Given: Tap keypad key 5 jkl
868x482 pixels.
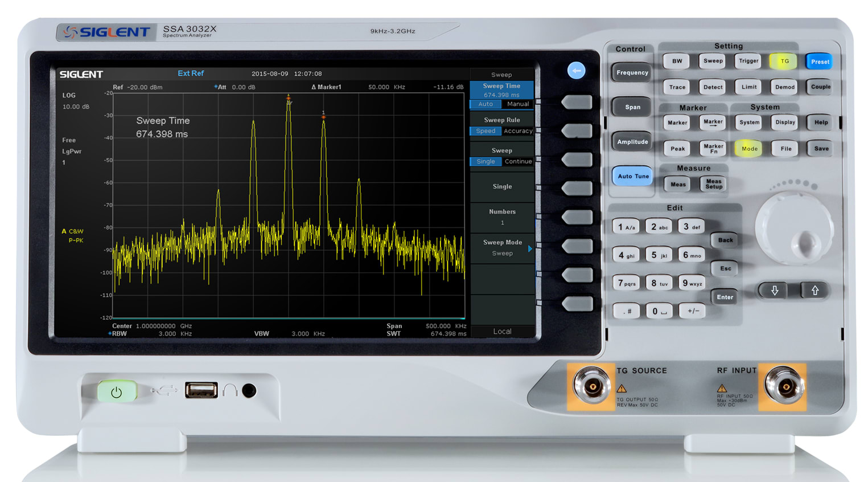Looking at the screenshot, I should click(659, 255).
